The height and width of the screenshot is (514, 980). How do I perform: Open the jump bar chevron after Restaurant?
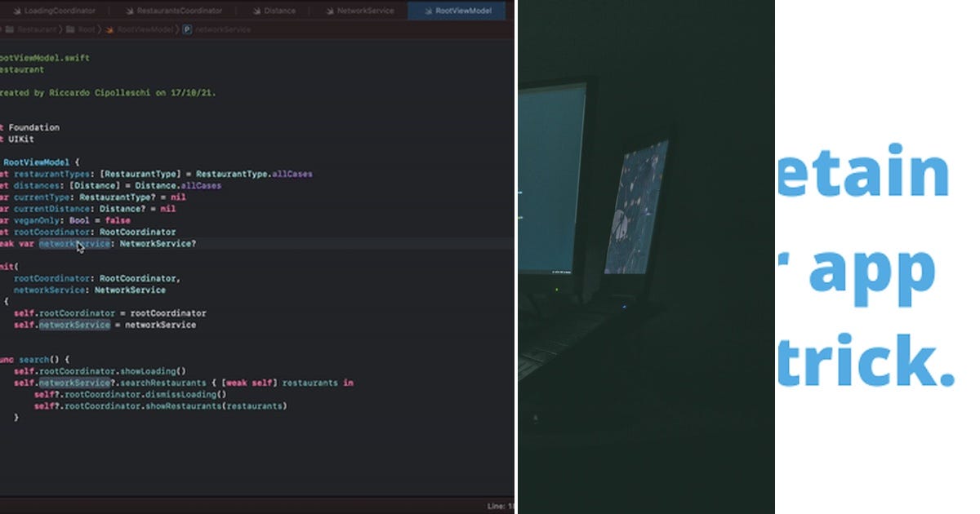[62, 29]
